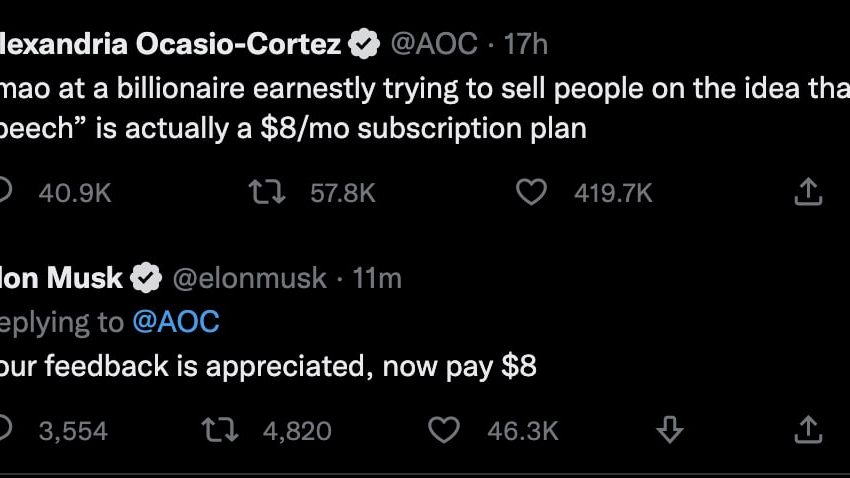Reply to AOC's tweet showing 40.9K replies
Image resolution: width=850 pixels, height=478 pixels.
tap(5, 192)
